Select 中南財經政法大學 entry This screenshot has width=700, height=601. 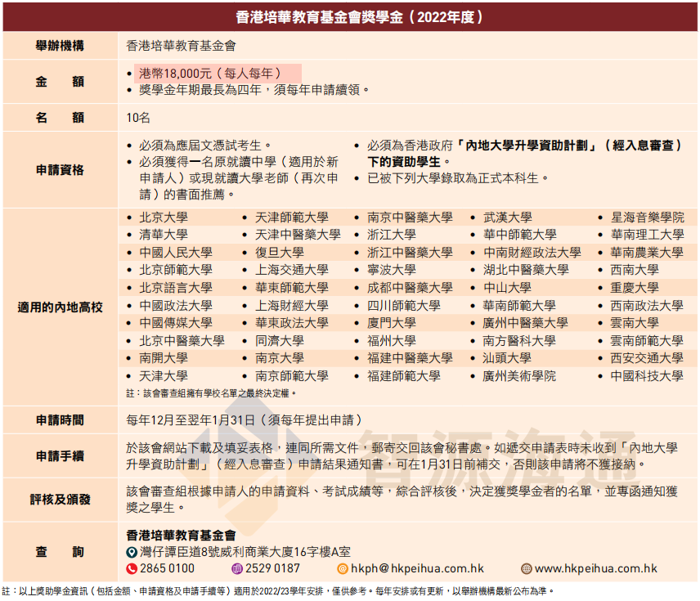532,253
